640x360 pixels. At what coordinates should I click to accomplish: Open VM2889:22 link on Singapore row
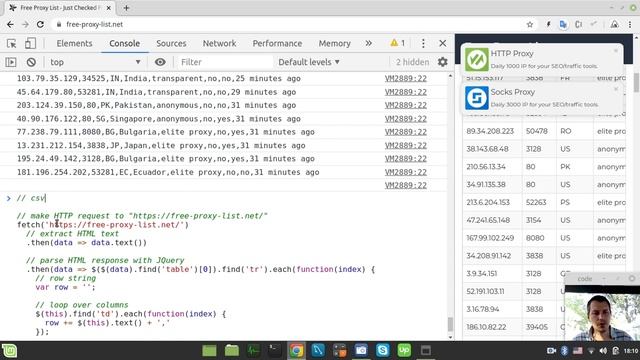point(405,119)
